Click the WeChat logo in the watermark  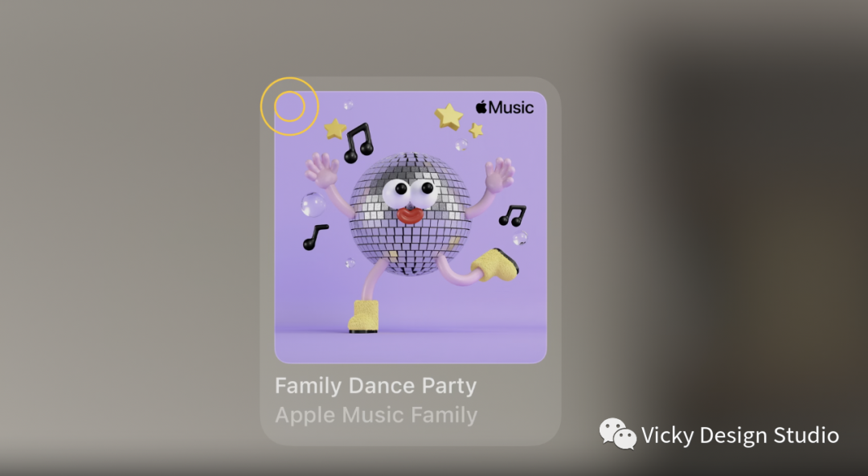point(618,434)
